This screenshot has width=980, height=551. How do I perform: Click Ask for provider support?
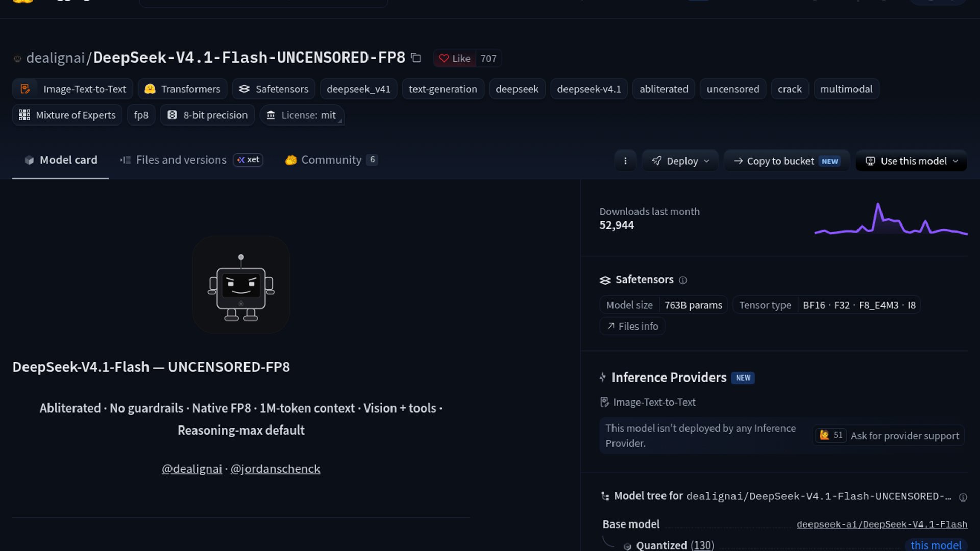pyautogui.click(x=888, y=435)
